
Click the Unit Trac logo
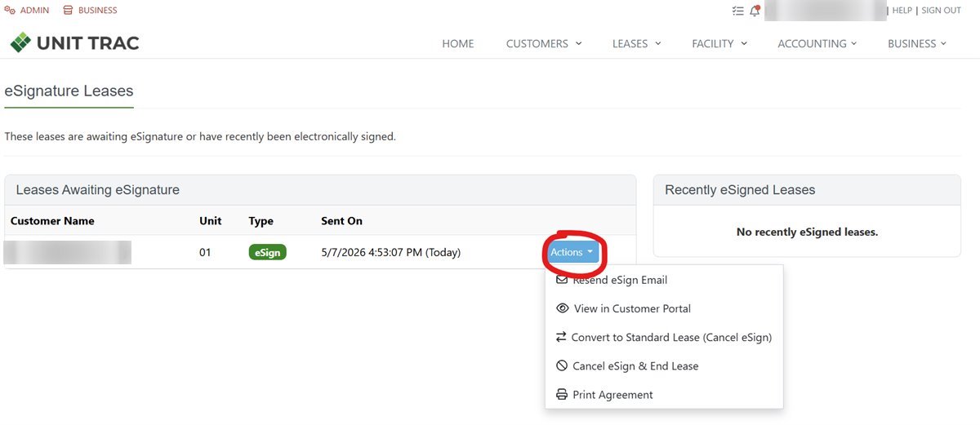click(x=74, y=42)
